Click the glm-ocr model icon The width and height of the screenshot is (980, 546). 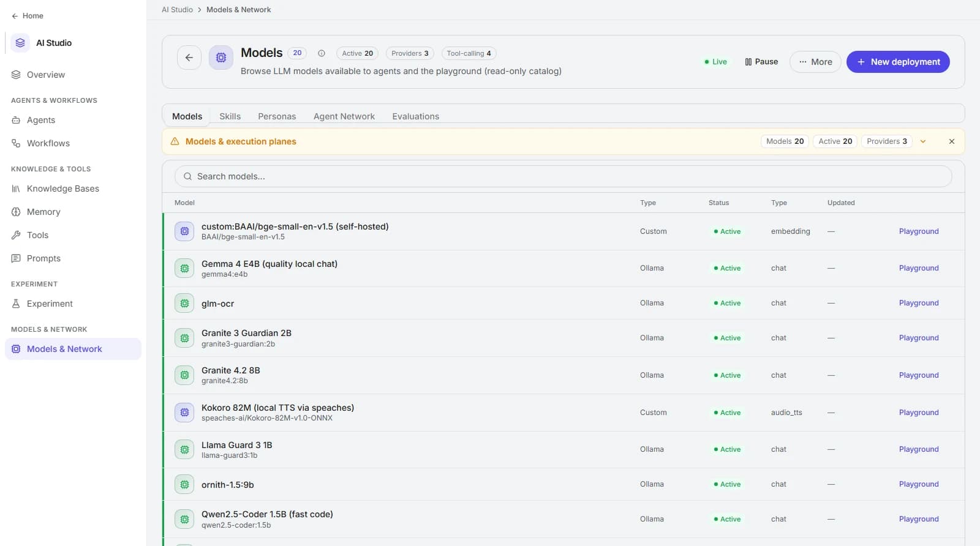pos(184,303)
